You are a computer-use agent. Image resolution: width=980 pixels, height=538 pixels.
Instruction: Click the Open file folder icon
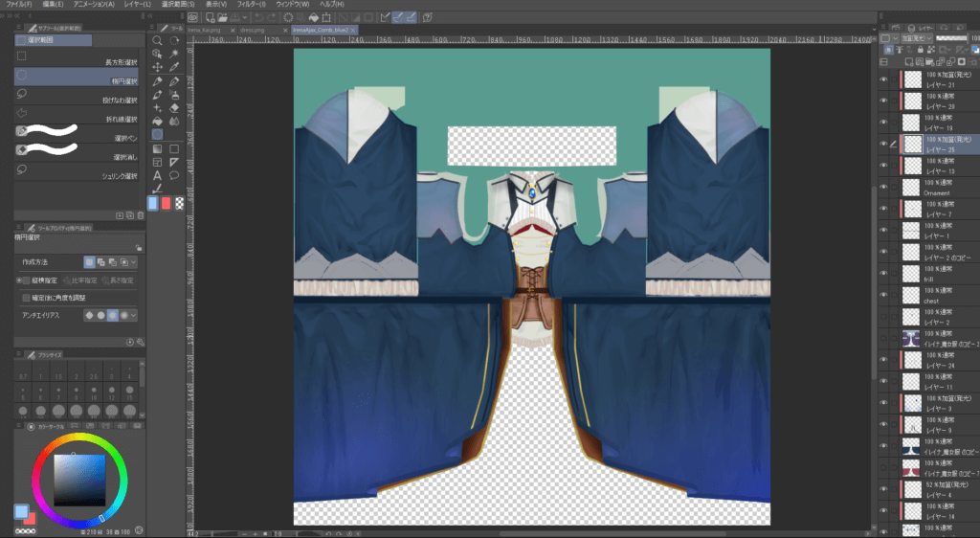(222, 17)
